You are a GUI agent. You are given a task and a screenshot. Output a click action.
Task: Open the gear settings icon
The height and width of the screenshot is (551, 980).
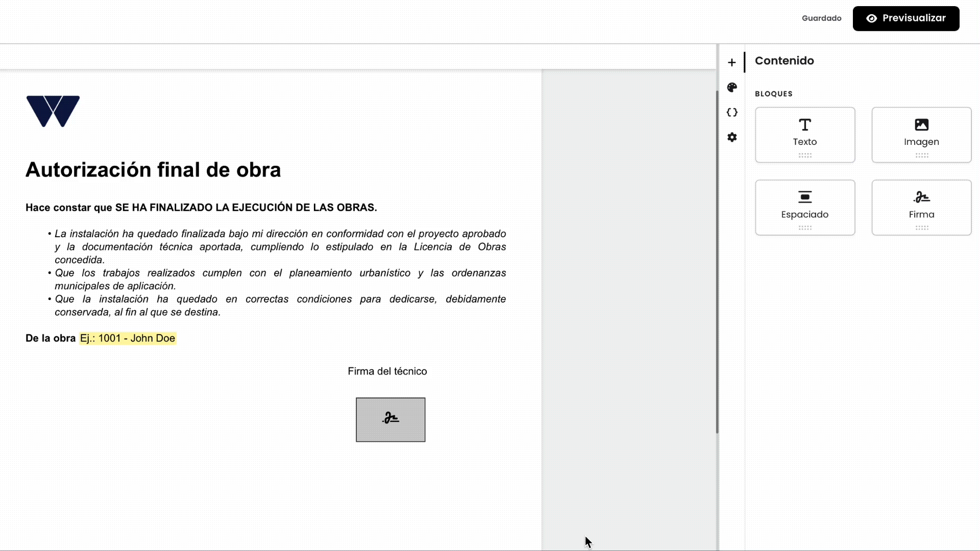(732, 137)
